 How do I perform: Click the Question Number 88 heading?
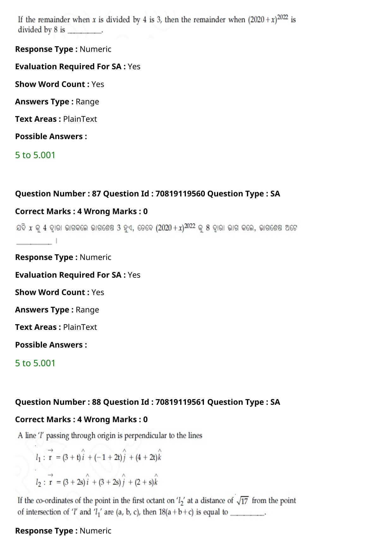click(147, 402)
